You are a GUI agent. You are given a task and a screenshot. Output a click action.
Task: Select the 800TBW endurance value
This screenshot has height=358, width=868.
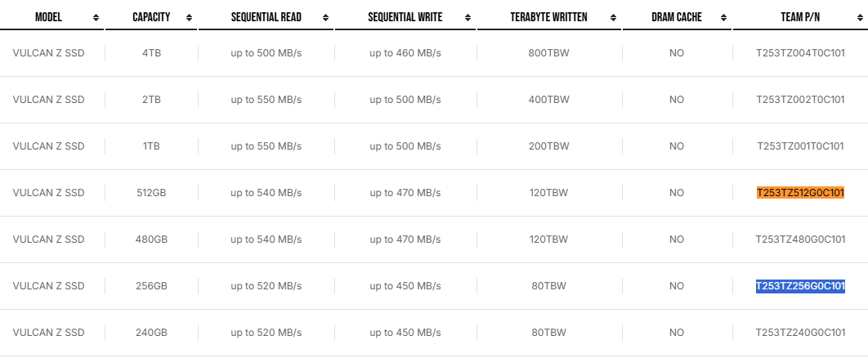[548, 53]
